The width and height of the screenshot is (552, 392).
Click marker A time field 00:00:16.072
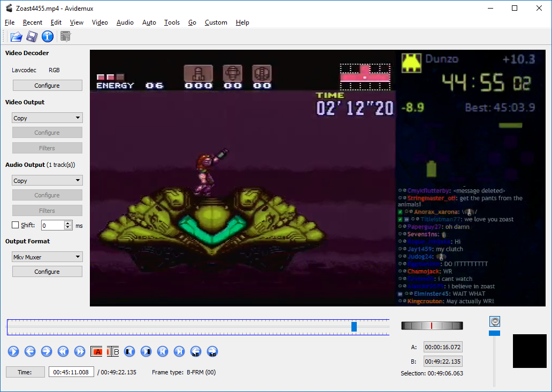[442, 347]
